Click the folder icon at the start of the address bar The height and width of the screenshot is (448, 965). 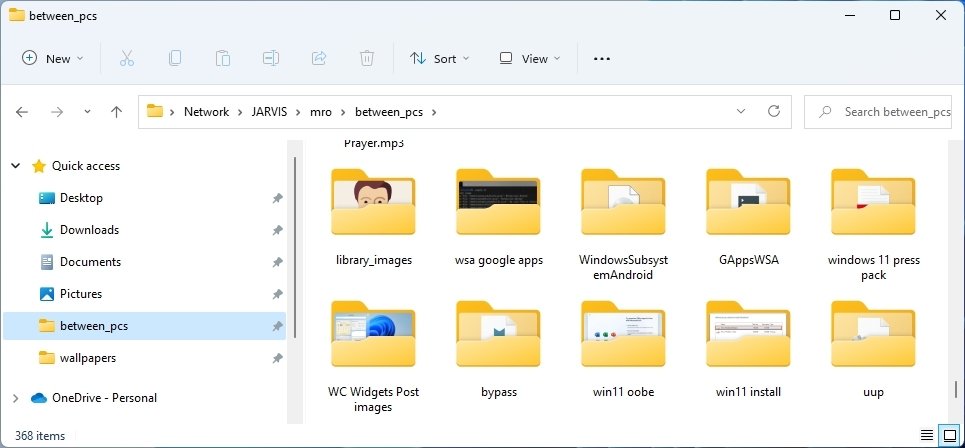154,111
